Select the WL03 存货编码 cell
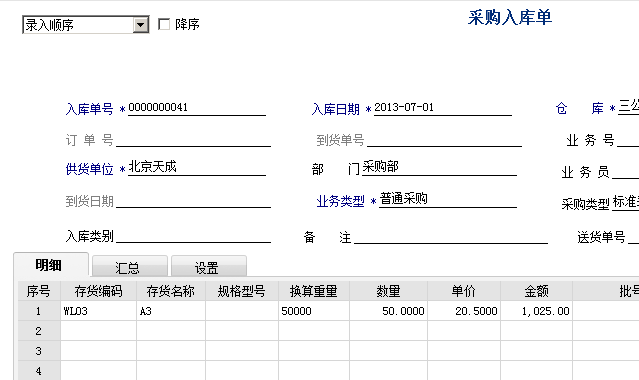 coord(98,311)
